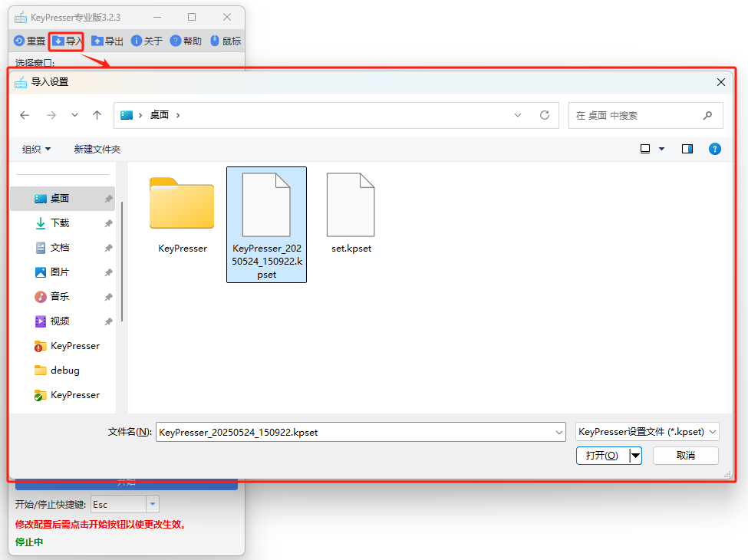Navigate up one folder level
The width and height of the screenshot is (748, 560).
click(97, 115)
